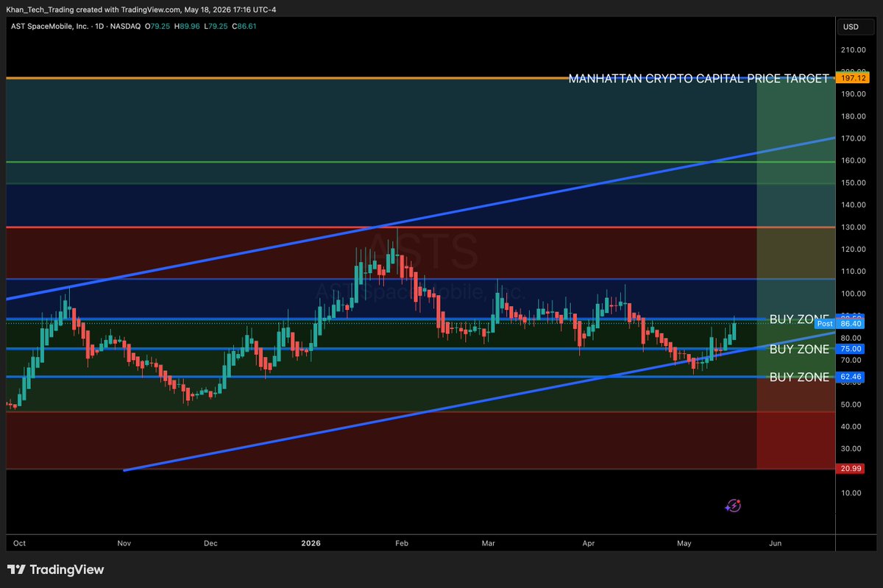Click the low value L79.25
This screenshot has height=588, width=883.
pos(216,26)
